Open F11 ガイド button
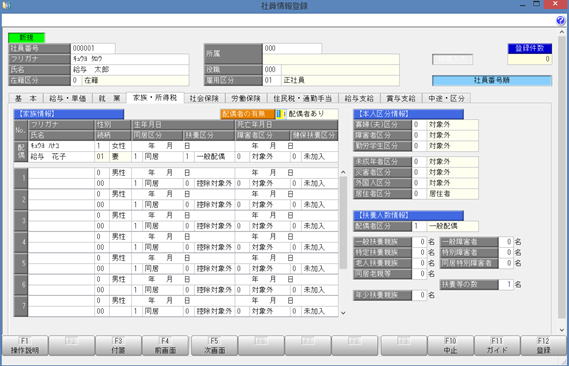Image resolution: width=569 pixels, height=366 pixels. (497, 345)
